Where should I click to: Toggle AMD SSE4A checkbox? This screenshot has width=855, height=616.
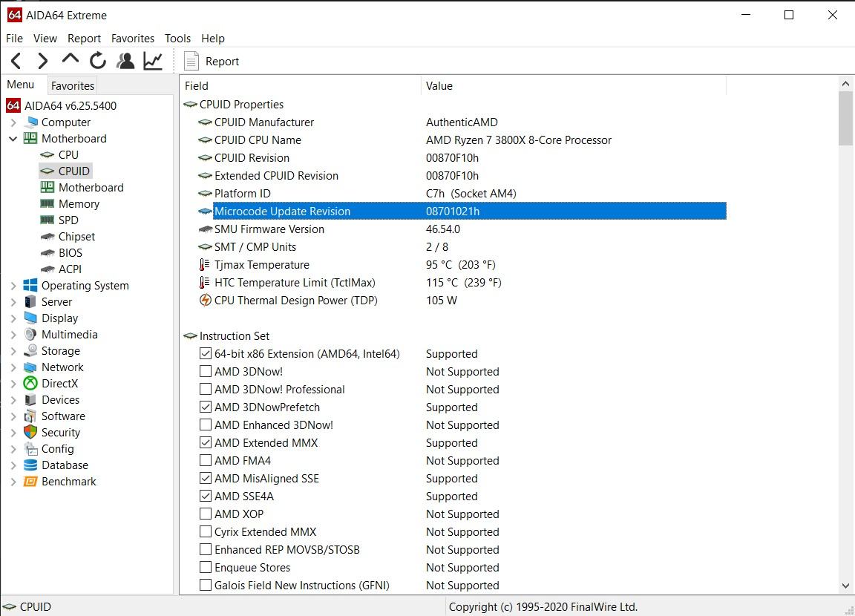[206, 496]
